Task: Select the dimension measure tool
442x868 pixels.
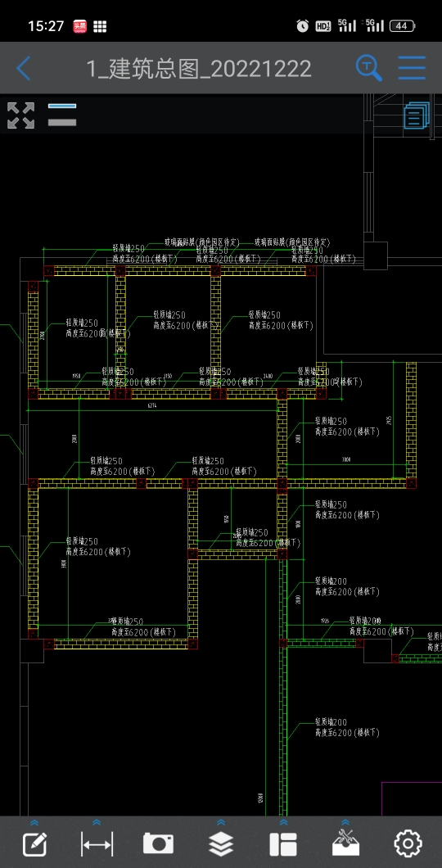Action: coord(97,844)
